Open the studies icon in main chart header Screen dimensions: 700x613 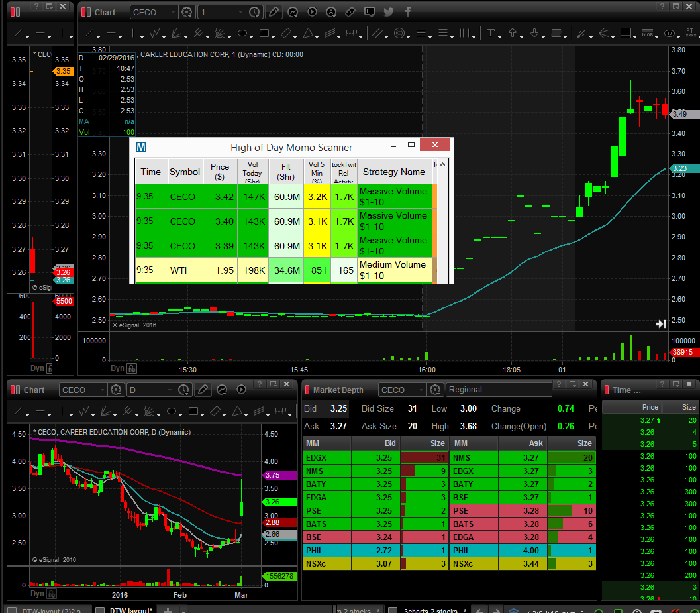click(293, 12)
